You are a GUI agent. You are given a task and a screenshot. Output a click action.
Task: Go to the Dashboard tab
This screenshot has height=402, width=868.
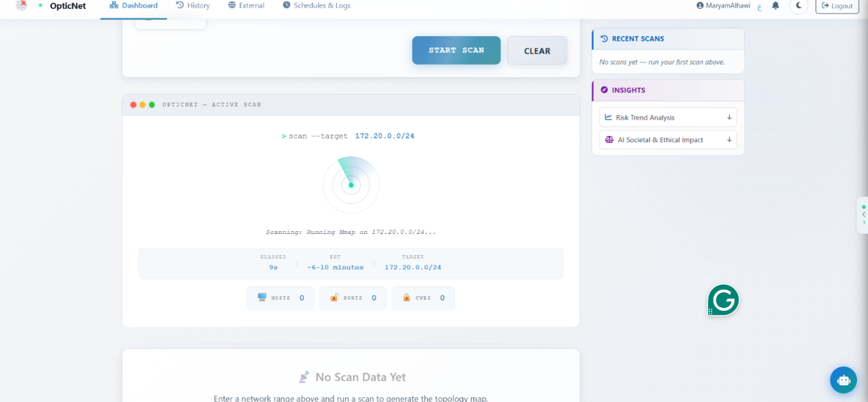pyautogui.click(x=133, y=5)
